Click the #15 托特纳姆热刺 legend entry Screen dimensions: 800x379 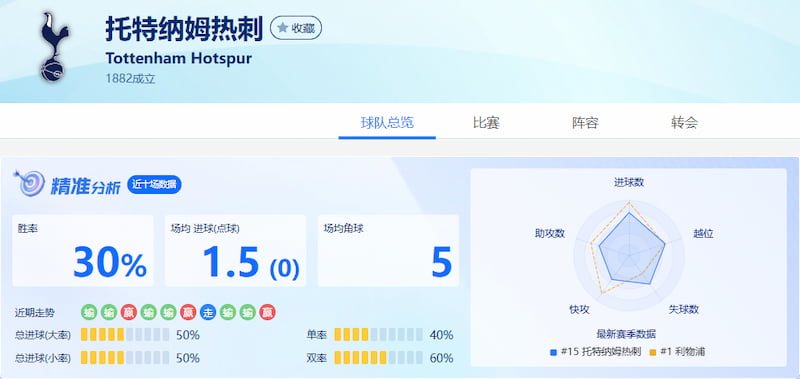pos(595,352)
